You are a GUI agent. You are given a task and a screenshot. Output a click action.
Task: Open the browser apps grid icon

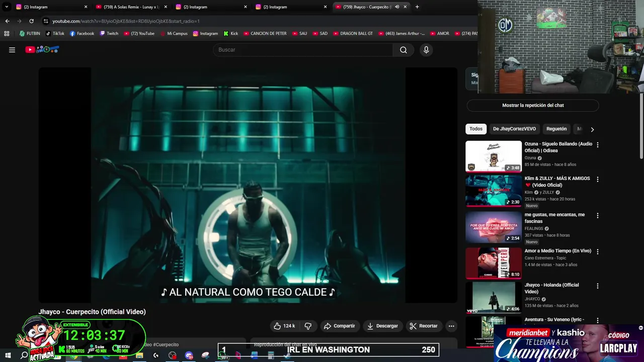point(7,34)
